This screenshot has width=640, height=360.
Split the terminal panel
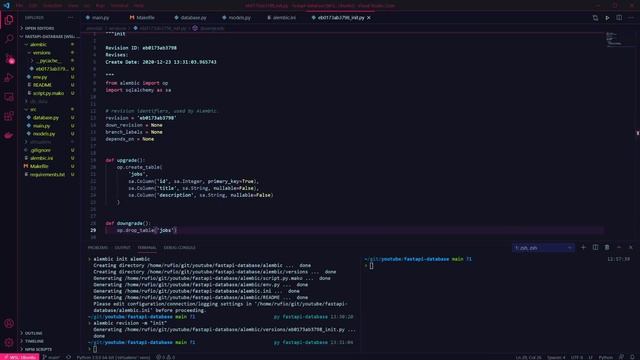coord(595,247)
